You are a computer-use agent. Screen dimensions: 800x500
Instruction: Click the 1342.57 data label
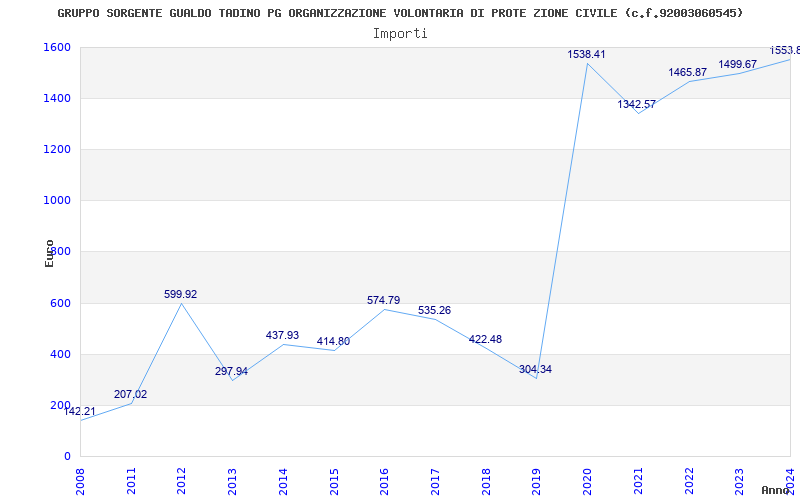coord(636,105)
